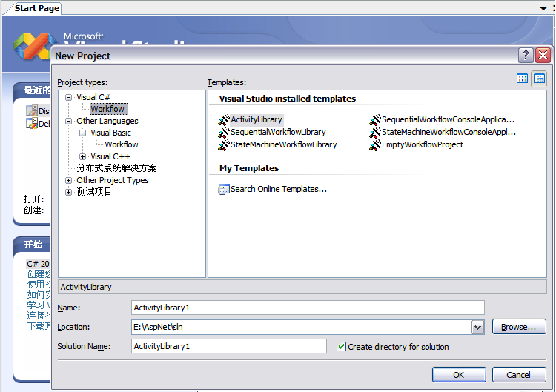Click the Search Online Templates icon
The width and height of the screenshot is (556, 392).
224,189
